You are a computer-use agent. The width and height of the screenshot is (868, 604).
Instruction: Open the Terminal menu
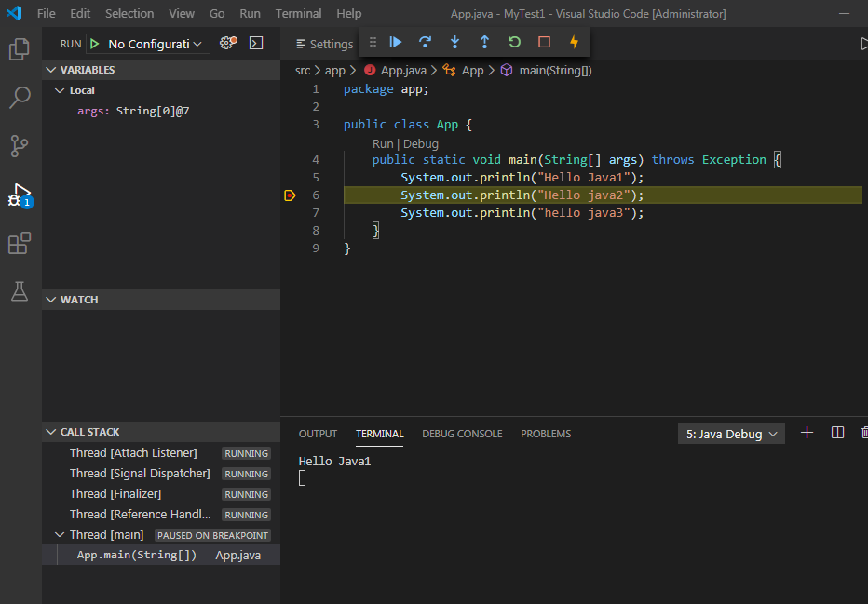click(298, 14)
